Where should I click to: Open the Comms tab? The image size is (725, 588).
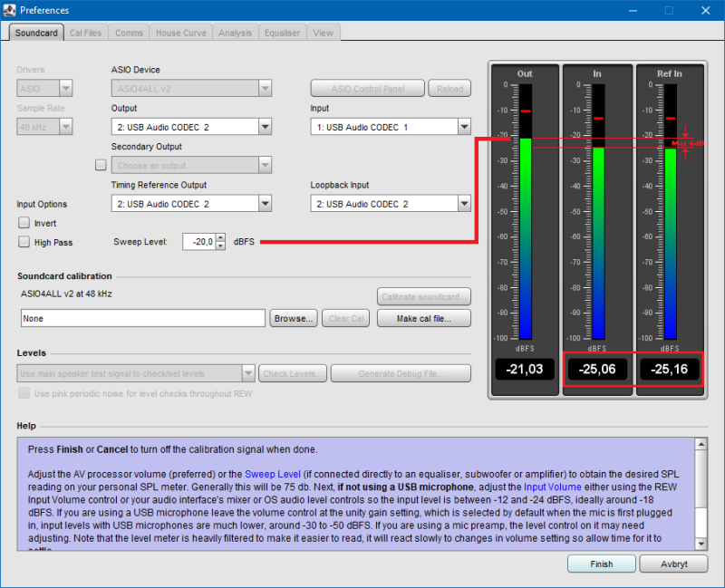[129, 33]
